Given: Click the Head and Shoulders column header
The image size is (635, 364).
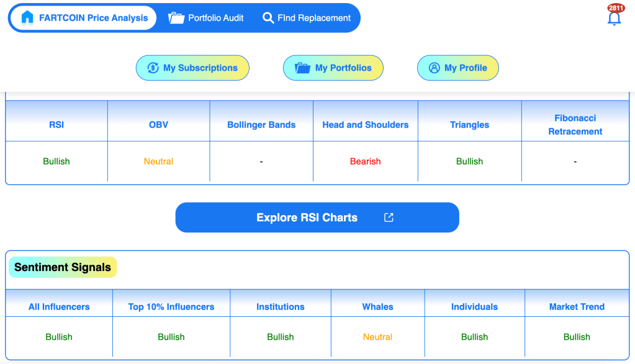Looking at the screenshot, I should click(365, 125).
